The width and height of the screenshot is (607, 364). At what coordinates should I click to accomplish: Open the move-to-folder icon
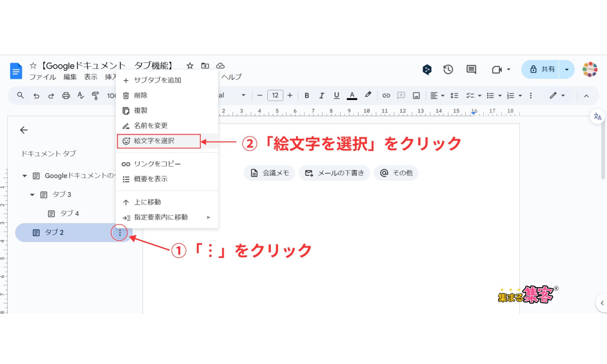point(205,66)
